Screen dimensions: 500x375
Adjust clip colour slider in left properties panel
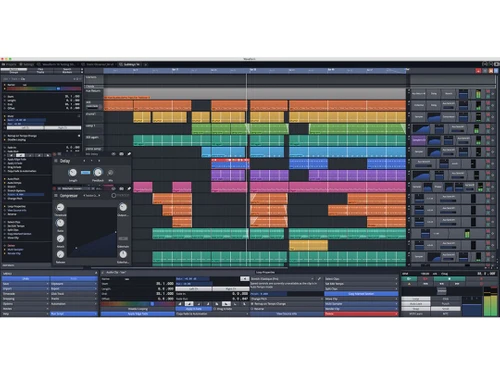pos(44,89)
